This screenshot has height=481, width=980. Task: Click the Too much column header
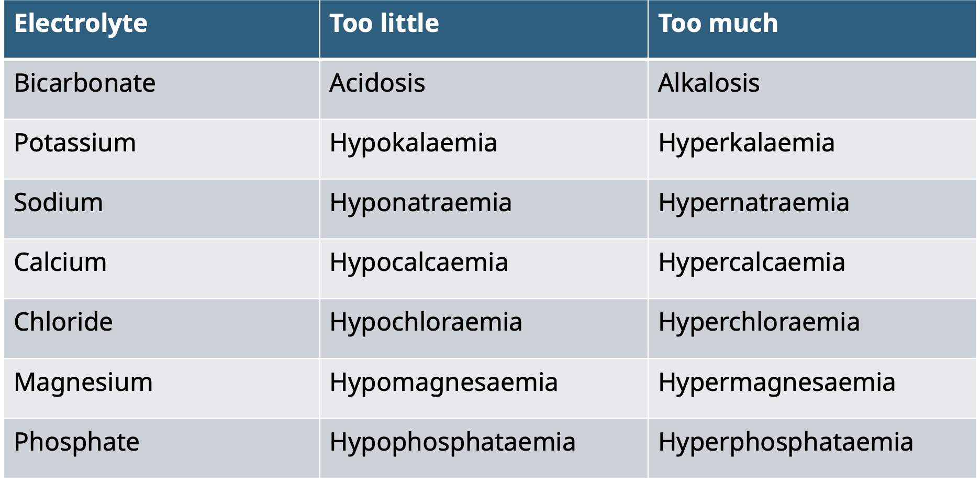(x=718, y=24)
